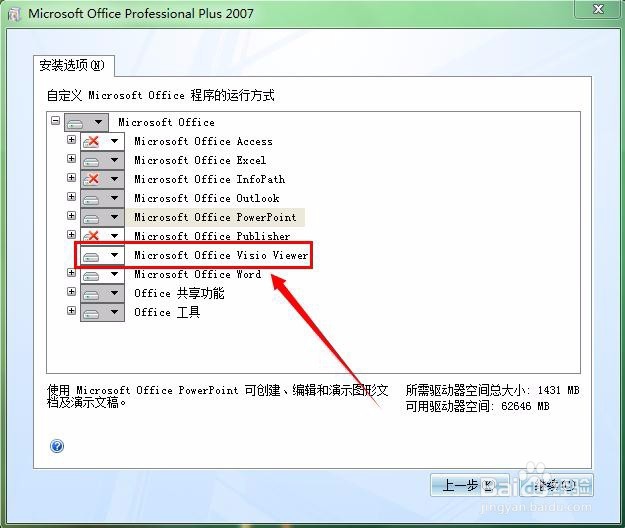Select Microsoft Office Publisher label

(x=212, y=236)
